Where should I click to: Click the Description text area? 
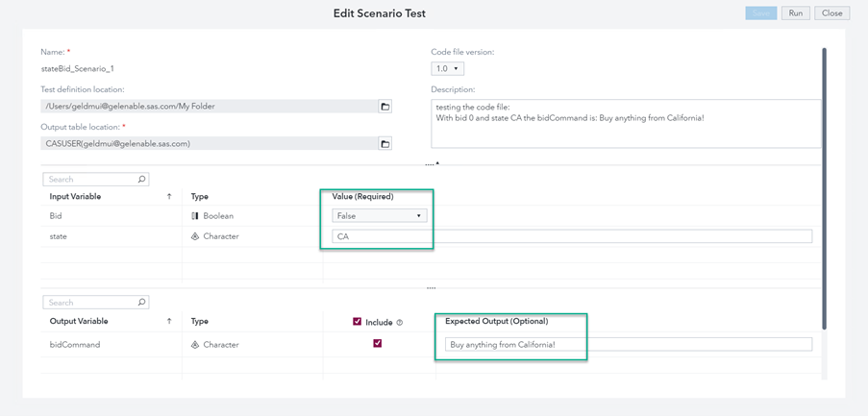point(626,123)
